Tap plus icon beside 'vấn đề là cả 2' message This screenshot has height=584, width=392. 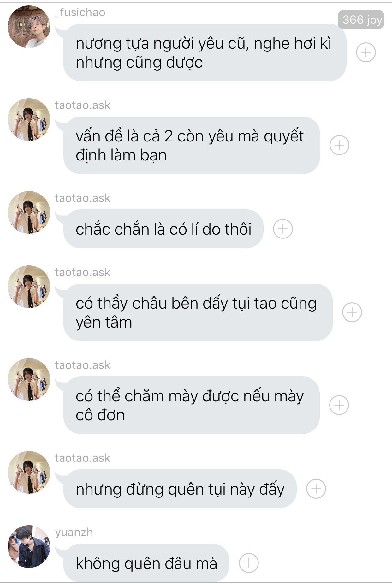coord(339,145)
